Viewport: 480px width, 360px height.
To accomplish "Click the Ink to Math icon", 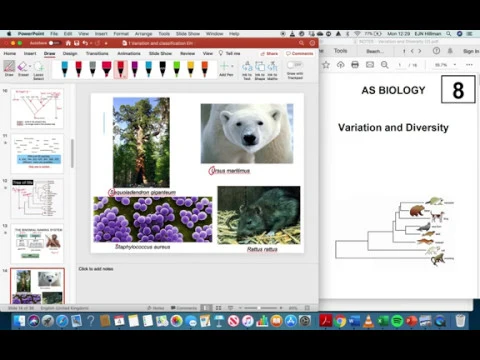I will click(x=272, y=66).
